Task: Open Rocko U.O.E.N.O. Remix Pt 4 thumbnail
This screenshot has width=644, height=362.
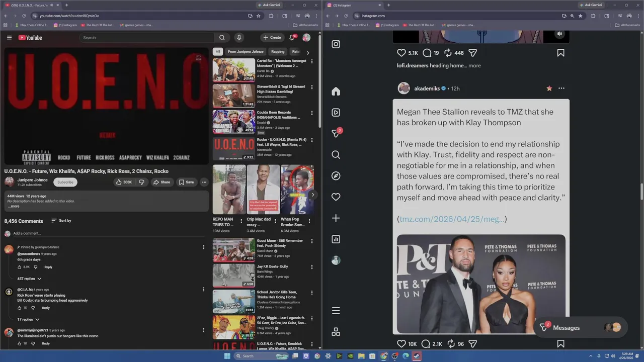Action: click(x=234, y=149)
